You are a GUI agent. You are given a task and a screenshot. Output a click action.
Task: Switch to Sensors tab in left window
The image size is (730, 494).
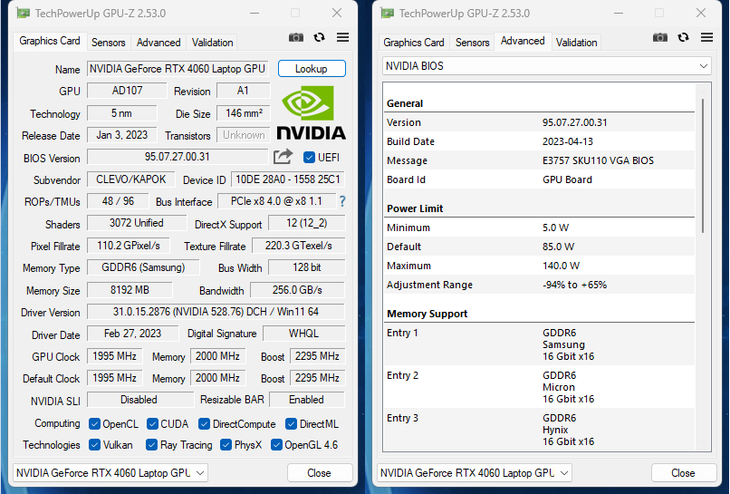coord(108,42)
